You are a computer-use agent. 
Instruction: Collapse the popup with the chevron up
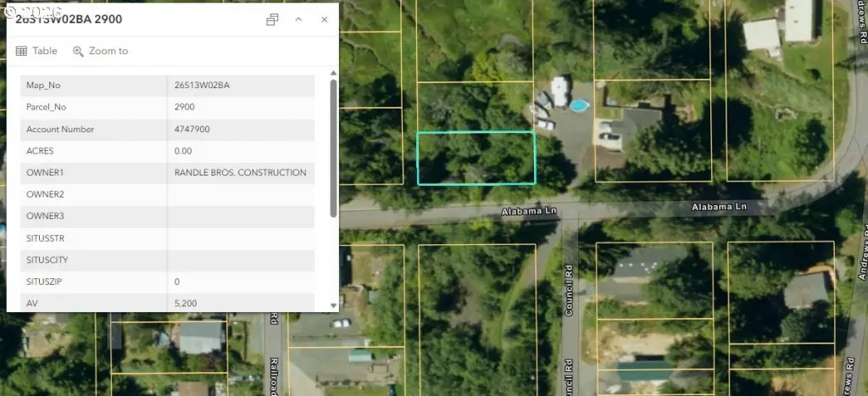coord(298,20)
